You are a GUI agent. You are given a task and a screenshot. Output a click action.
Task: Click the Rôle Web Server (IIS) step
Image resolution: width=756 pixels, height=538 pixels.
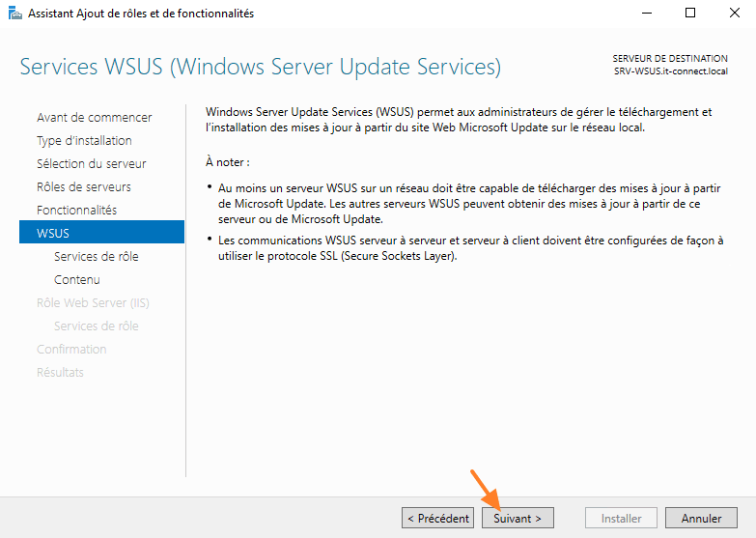coord(92,302)
